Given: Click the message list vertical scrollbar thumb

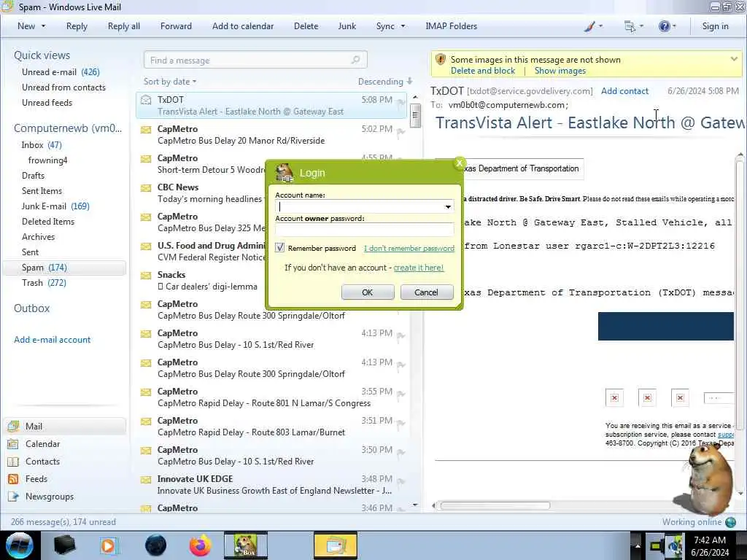Looking at the screenshot, I should click(415, 116).
